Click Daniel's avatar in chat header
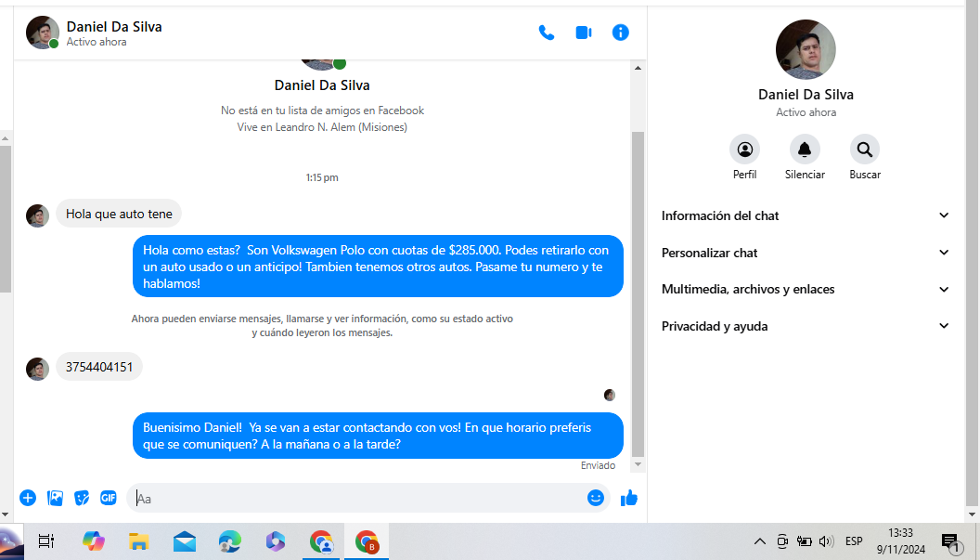980x560 pixels. click(x=43, y=33)
